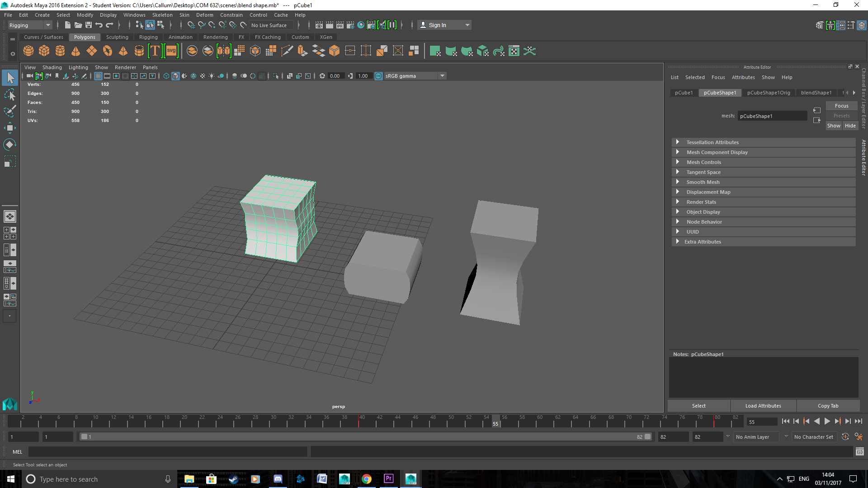Toggle the viewport grid display
This screenshot has height=488, width=868.
click(x=98, y=76)
